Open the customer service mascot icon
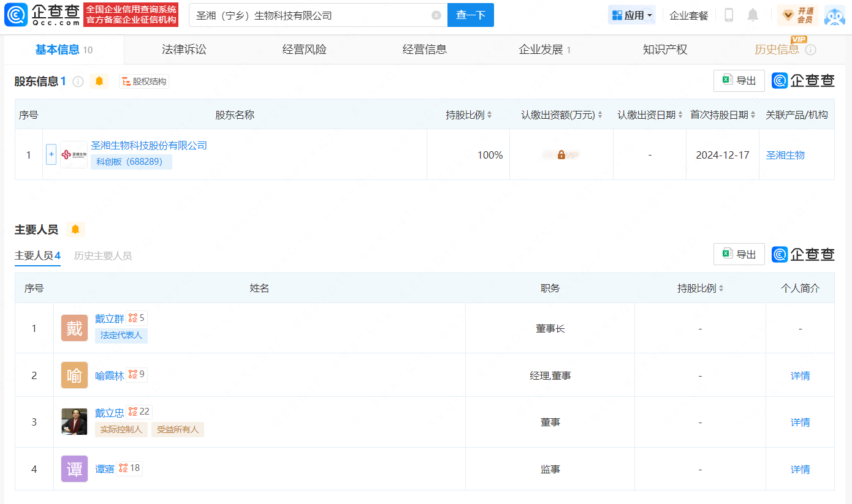This screenshot has width=852, height=504. (x=835, y=15)
